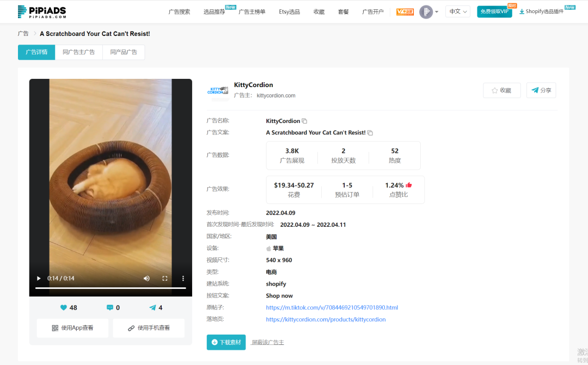This screenshot has width=588, height=365.
Task: Click the PiPiADS logo
Action: pos(42,11)
